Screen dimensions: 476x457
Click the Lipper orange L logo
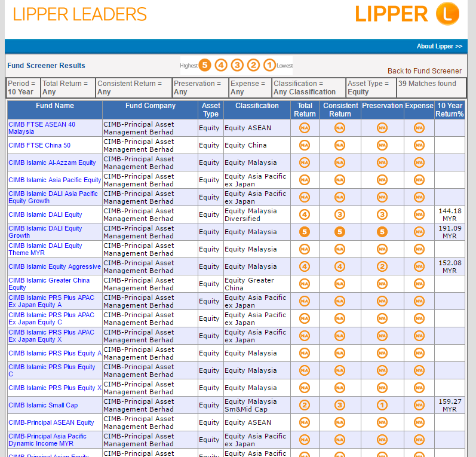tap(447, 14)
